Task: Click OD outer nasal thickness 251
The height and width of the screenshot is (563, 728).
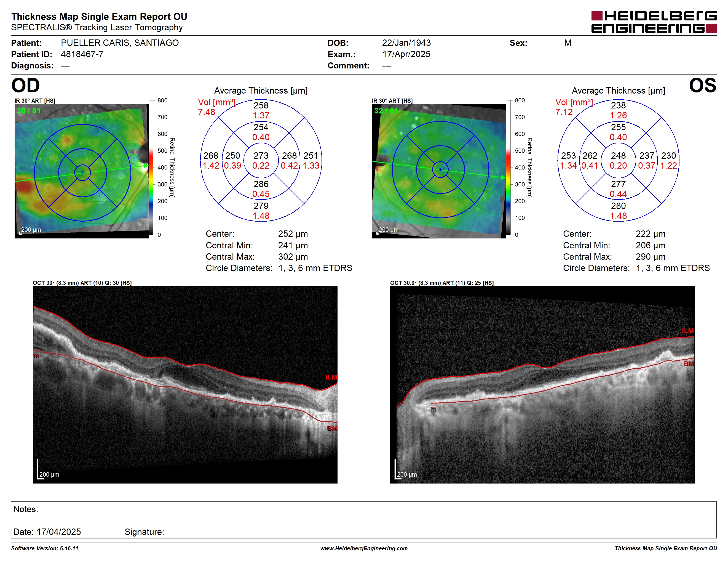Action: 311,156
